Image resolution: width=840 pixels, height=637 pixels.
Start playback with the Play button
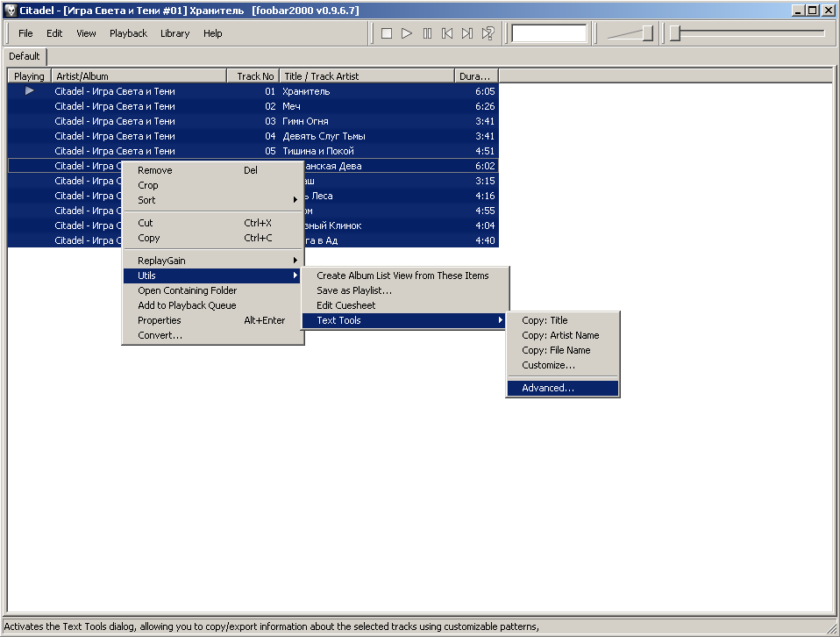(407, 33)
